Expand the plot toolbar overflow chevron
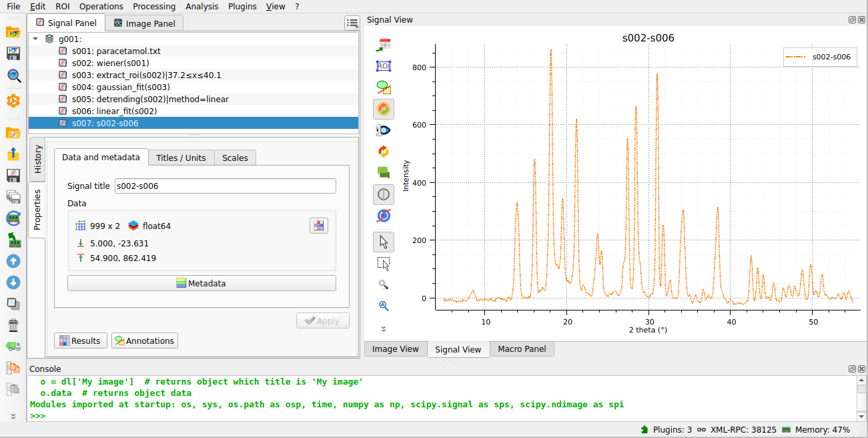The height and width of the screenshot is (438, 868). [383, 328]
